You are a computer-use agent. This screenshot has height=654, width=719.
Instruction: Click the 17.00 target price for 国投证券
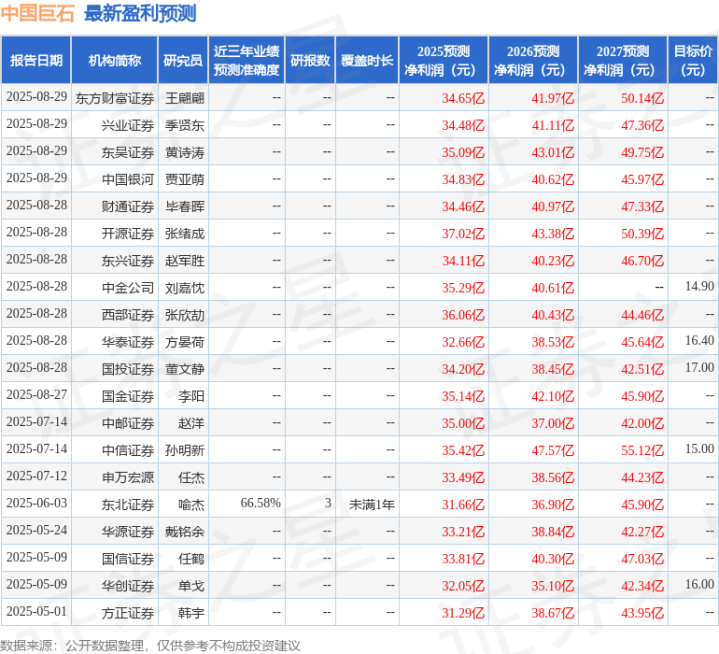tap(699, 368)
